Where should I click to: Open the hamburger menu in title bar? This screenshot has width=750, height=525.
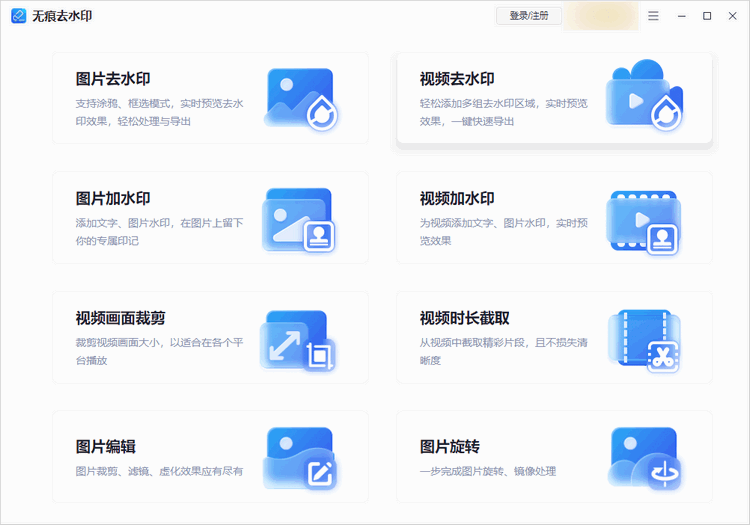tap(653, 16)
